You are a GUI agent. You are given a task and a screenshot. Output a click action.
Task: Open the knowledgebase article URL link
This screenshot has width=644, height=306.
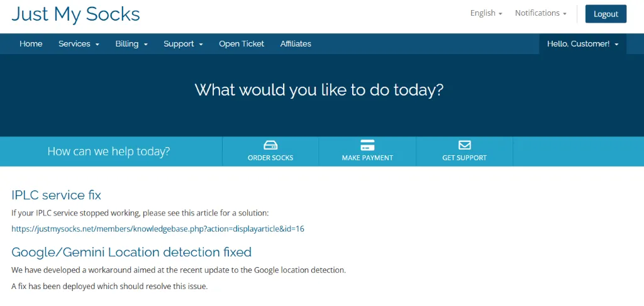coord(158,229)
